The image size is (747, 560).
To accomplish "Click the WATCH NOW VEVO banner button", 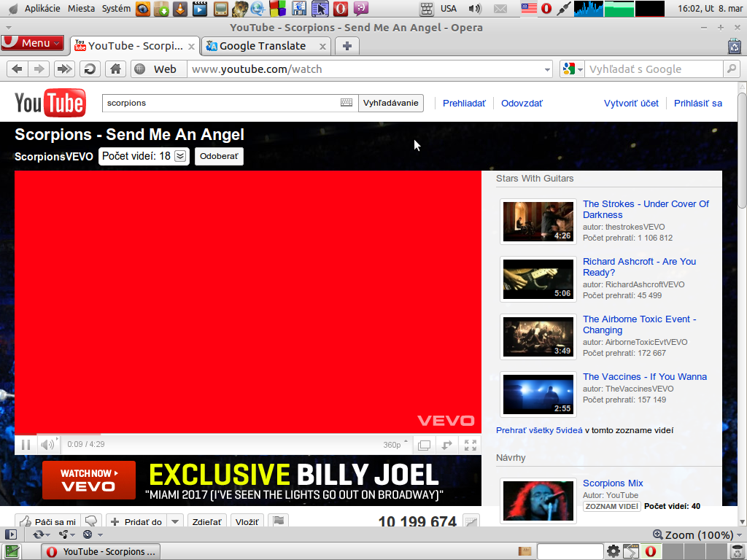I will coord(89,480).
